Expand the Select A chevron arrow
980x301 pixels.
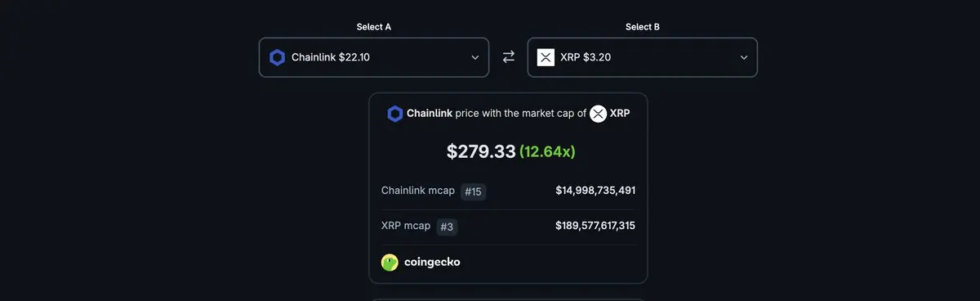[x=475, y=57]
